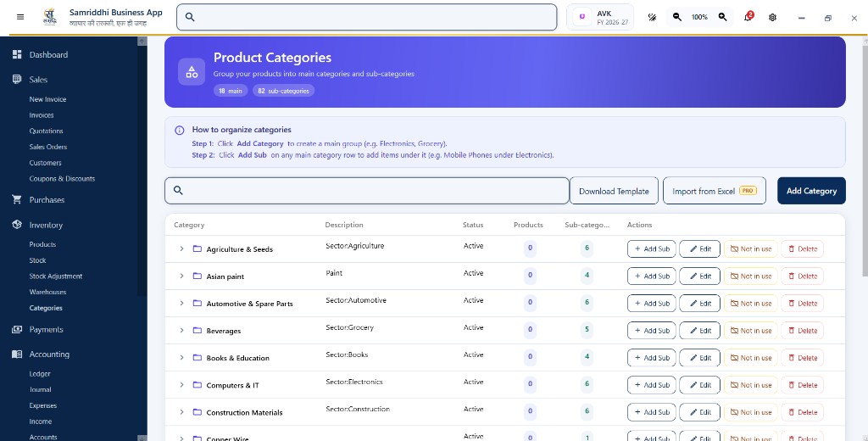The width and height of the screenshot is (868, 441).
Task: Mark Books & Education Not in use
Action: (x=751, y=357)
